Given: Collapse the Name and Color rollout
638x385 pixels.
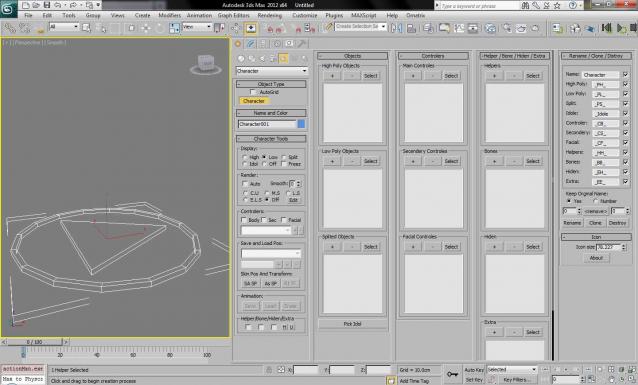Looking at the screenshot, I should pos(271,113).
